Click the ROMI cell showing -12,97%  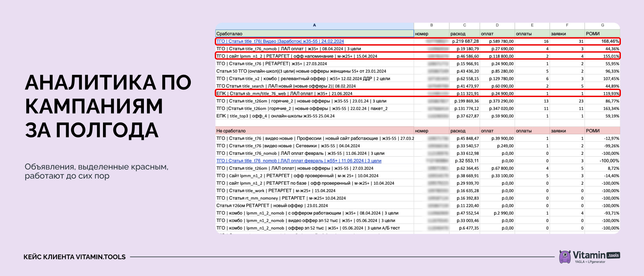(x=602, y=138)
